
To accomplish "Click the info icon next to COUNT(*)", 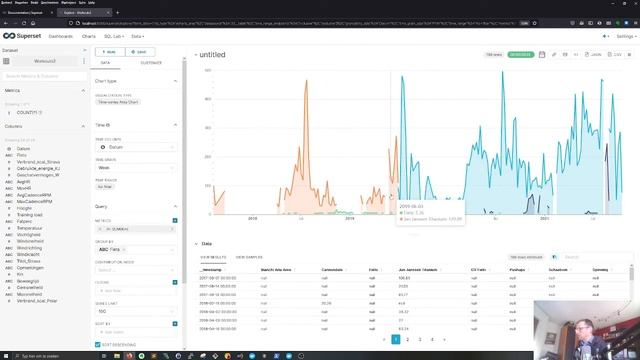I will [40, 112].
